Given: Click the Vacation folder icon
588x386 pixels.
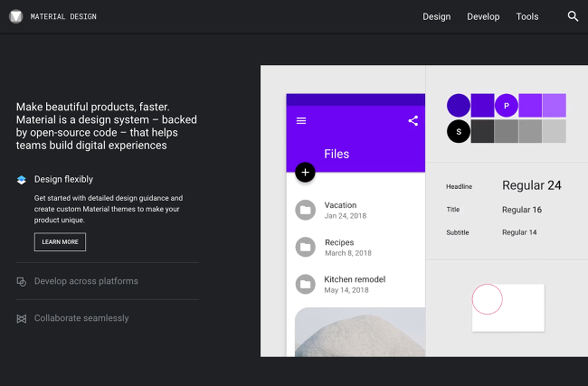Looking at the screenshot, I should 305,211.
